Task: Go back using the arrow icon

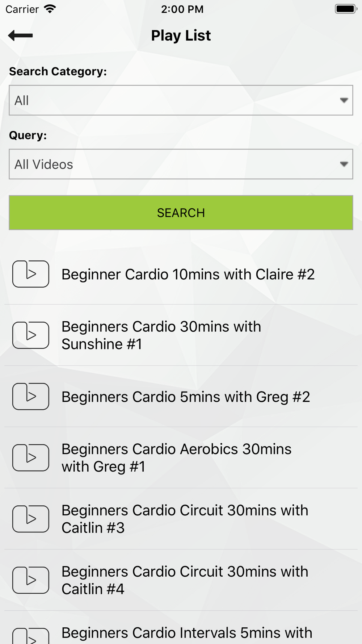Action: (21, 35)
